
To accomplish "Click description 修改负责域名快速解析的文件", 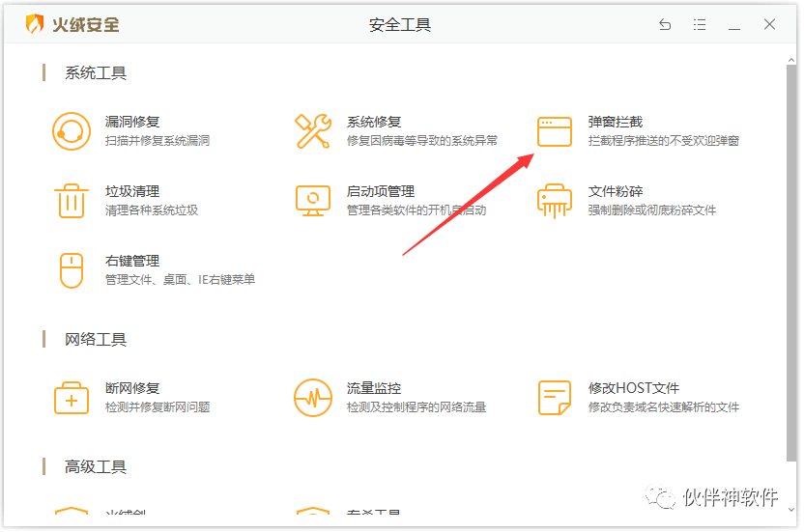I will click(664, 406).
